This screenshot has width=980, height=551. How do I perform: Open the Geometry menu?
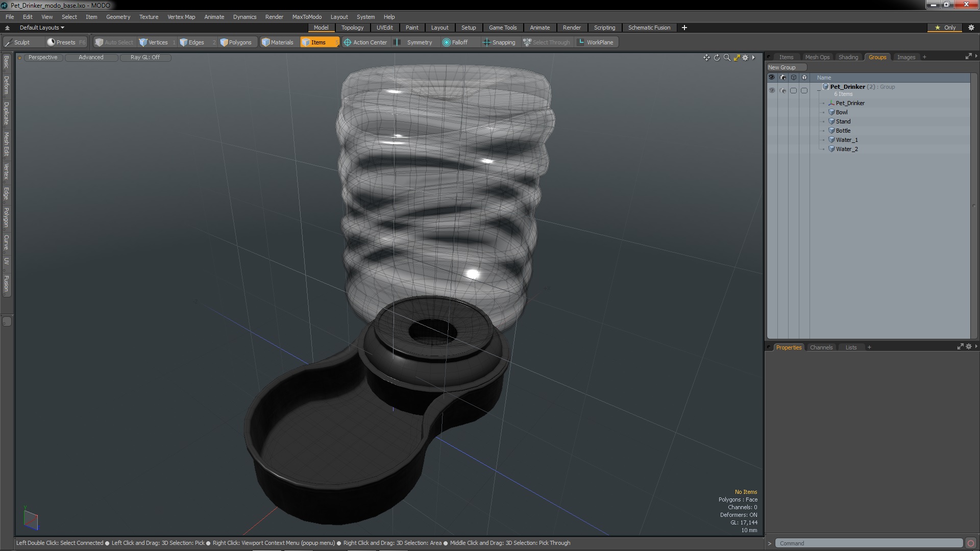pos(118,17)
